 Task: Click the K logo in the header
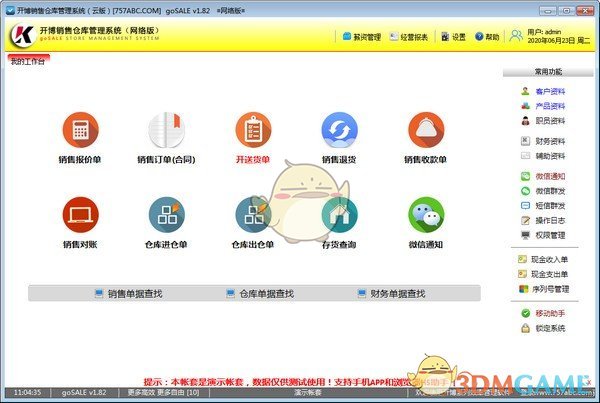click(23, 35)
